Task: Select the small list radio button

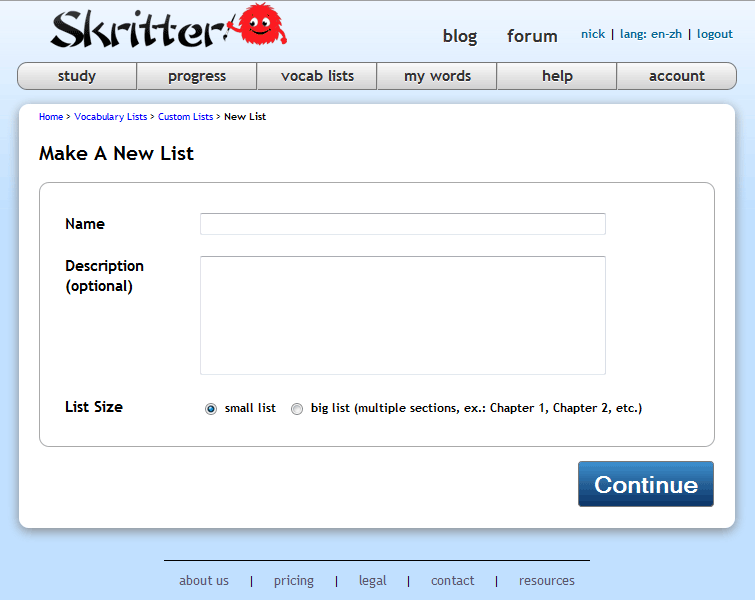Action: pos(211,409)
